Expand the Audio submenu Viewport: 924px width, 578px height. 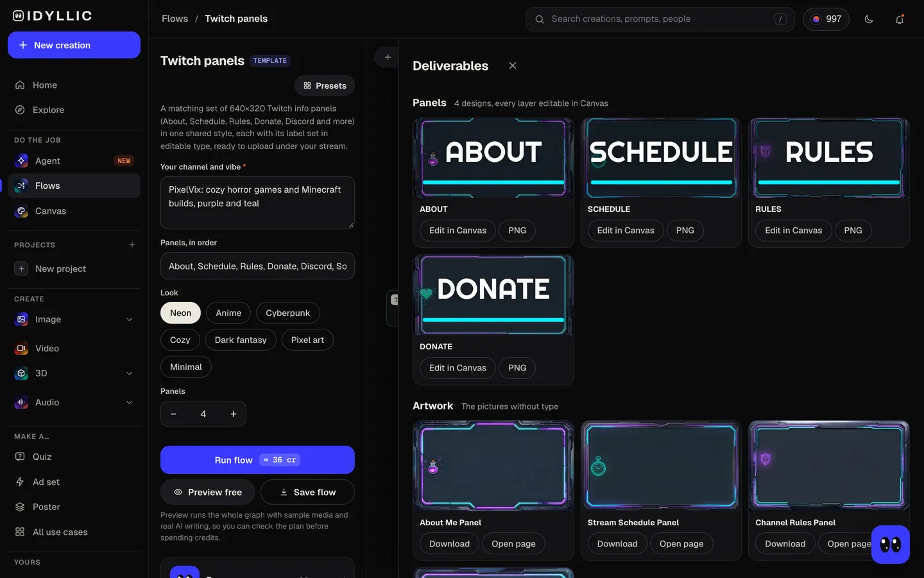pos(129,402)
